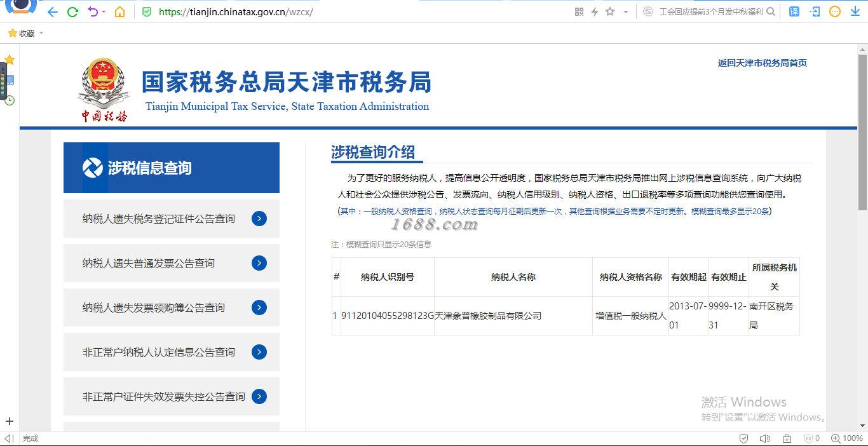
Task: Open the 100% zoom control
Action: click(848, 438)
